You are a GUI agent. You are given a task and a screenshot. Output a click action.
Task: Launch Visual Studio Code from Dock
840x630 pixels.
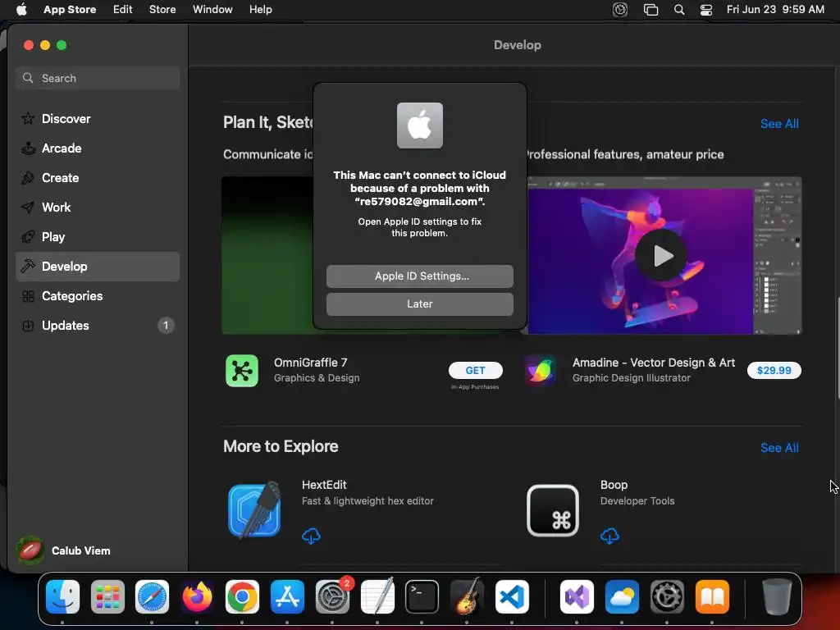click(x=512, y=596)
